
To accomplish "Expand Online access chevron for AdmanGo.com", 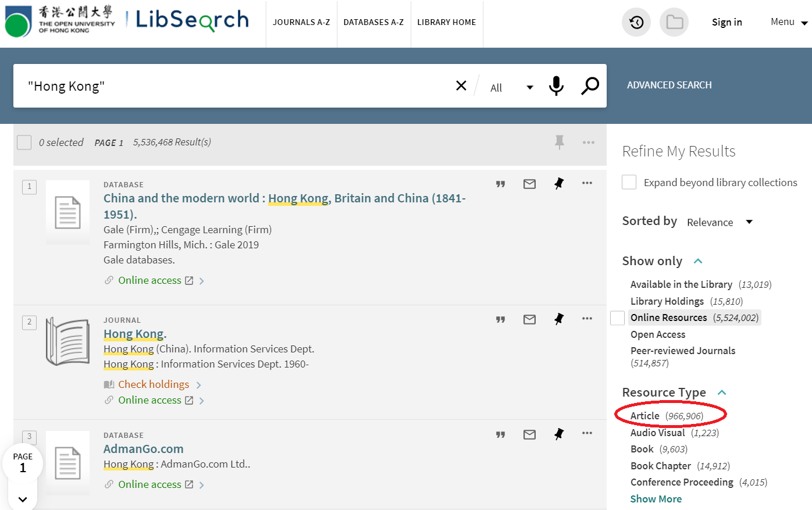I will click(201, 485).
